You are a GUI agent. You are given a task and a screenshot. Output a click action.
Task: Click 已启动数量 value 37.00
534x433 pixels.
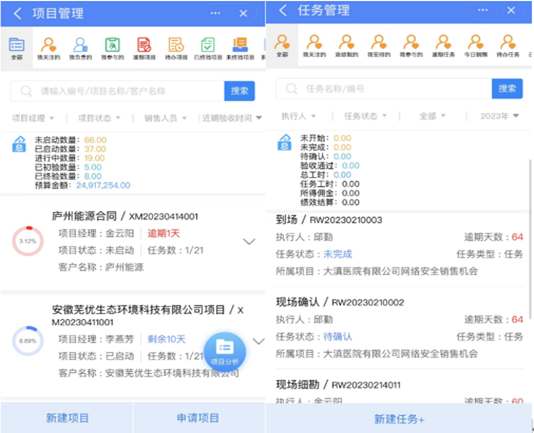point(95,149)
